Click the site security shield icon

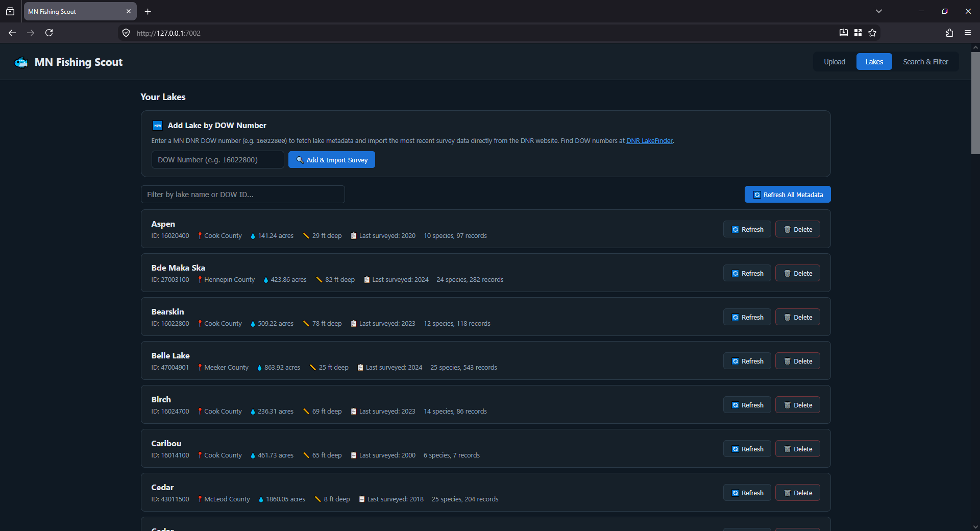point(126,33)
